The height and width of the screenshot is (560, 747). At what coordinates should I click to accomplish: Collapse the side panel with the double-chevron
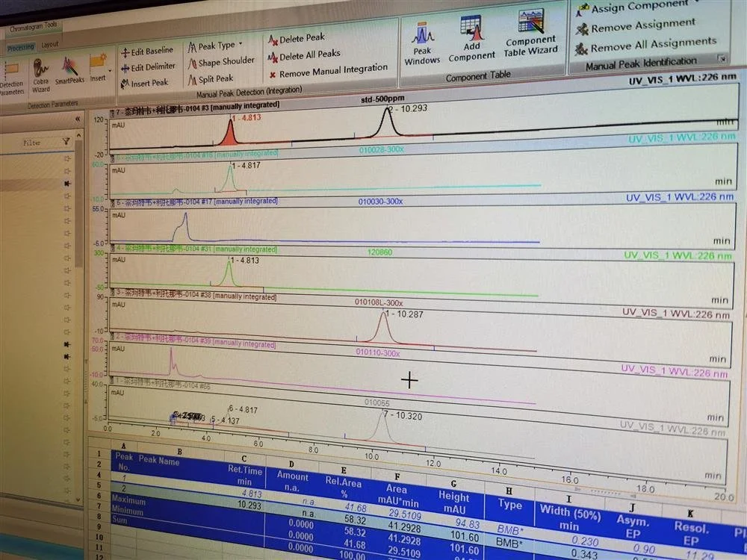point(78,119)
